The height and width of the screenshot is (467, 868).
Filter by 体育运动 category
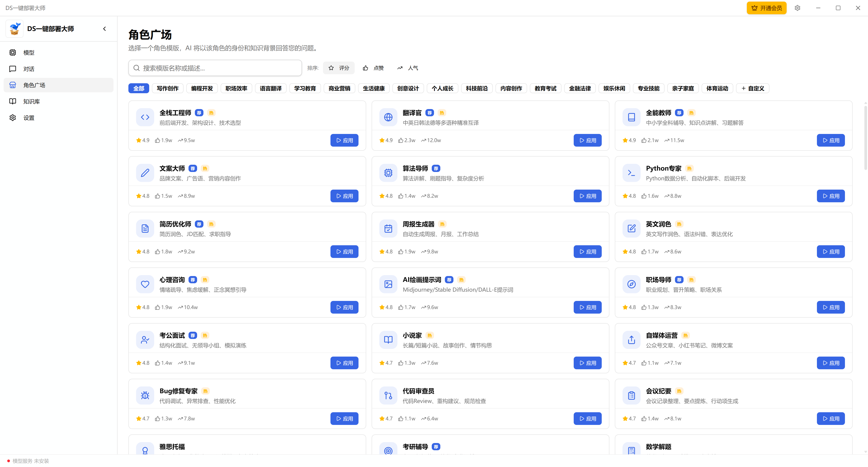717,88
